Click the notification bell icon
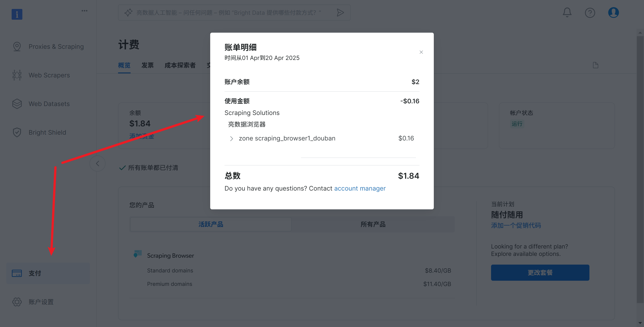This screenshot has width=644, height=327. tap(567, 12)
